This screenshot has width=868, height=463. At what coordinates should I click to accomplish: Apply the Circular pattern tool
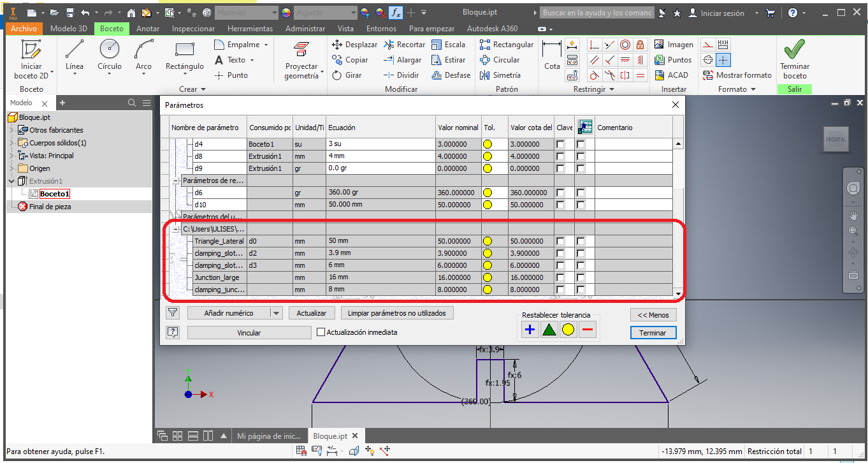(x=500, y=60)
